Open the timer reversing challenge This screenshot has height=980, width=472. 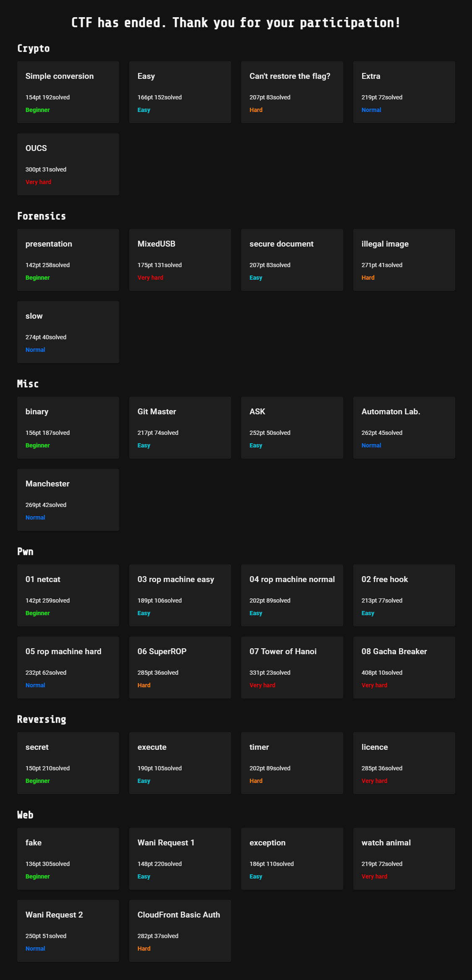click(x=292, y=763)
